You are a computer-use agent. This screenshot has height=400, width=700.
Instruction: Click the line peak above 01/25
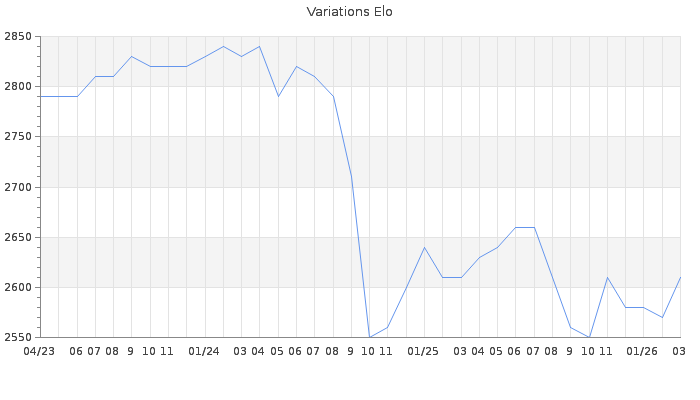click(424, 247)
